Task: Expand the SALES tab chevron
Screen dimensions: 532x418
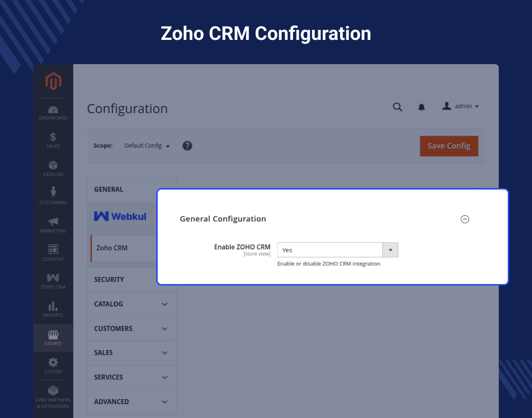Action: pos(164,353)
